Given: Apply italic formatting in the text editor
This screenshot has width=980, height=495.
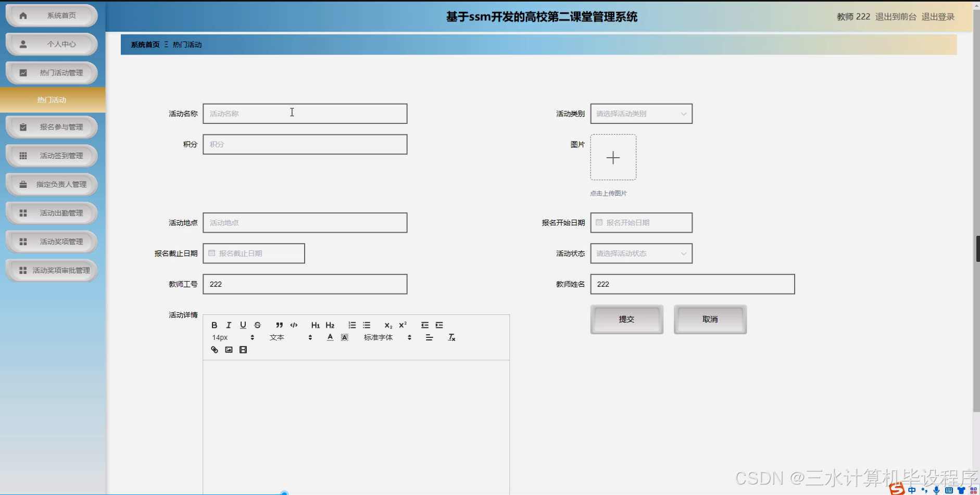Looking at the screenshot, I should pos(229,325).
